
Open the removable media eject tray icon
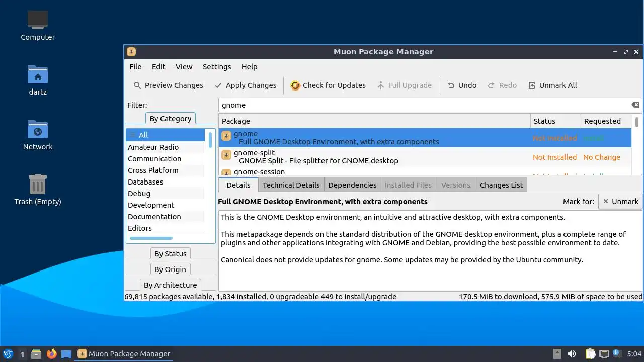pyautogui.click(x=557, y=354)
